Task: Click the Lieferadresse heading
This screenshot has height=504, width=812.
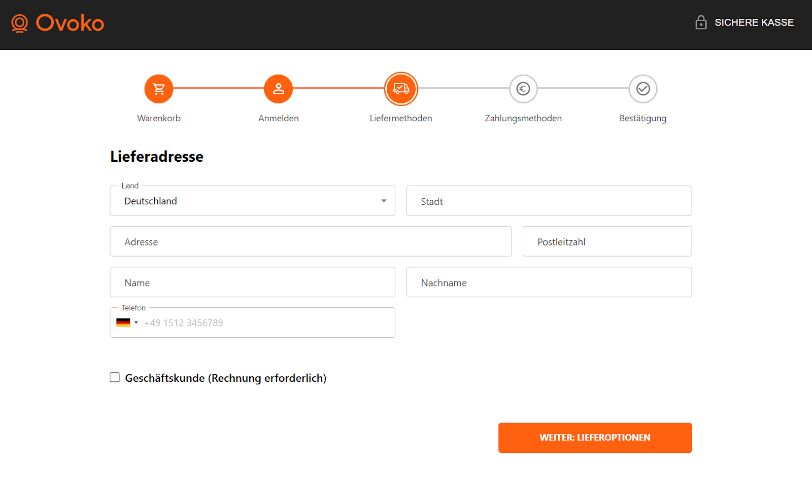Action: click(x=157, y=156)
